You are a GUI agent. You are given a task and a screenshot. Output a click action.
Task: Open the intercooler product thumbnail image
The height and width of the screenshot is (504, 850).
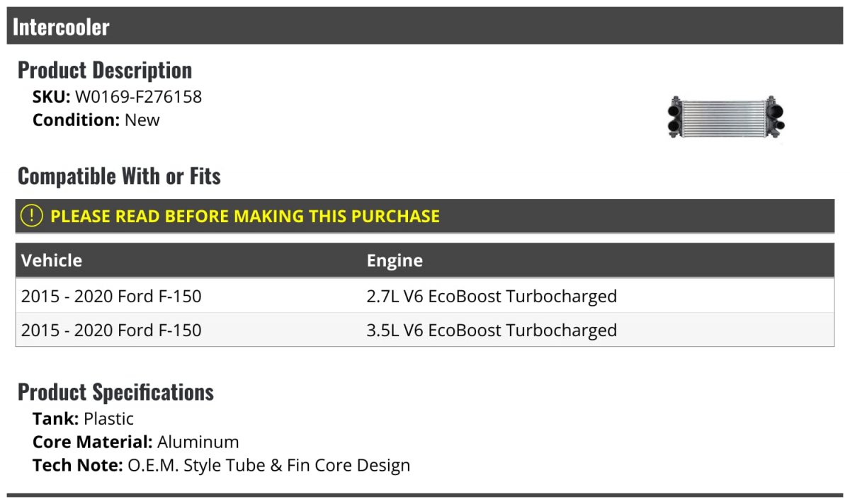coord(725,117)
